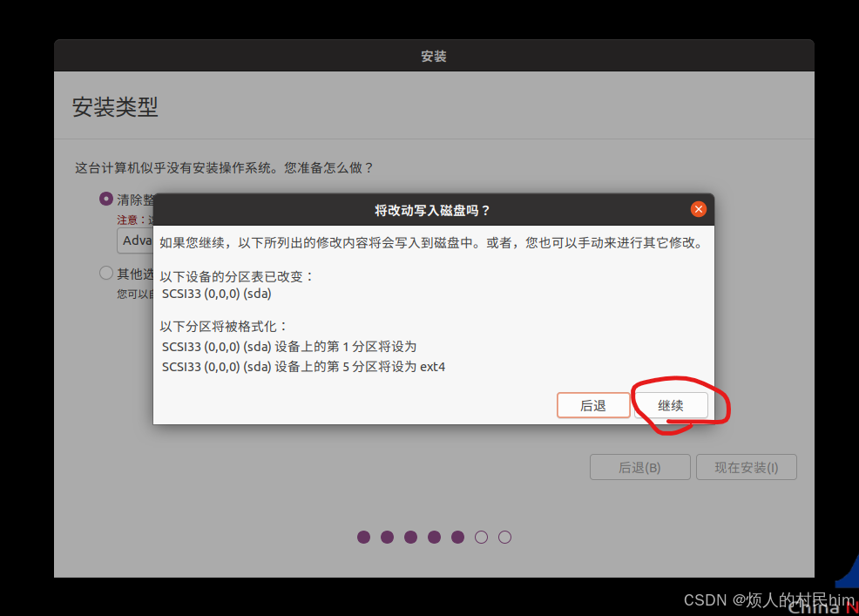The height and width of the screenshot is (616, 859).
Task: Select the 清除整个磁盘 radio button
Action: (106, 199)
